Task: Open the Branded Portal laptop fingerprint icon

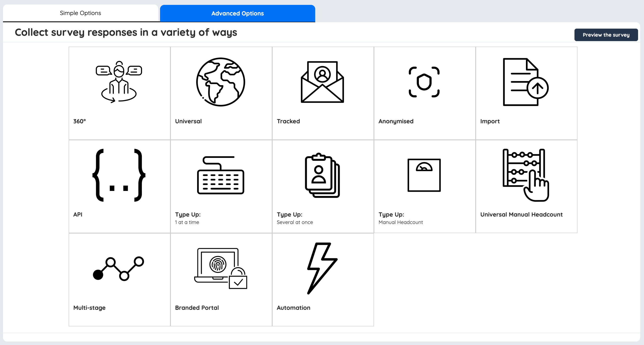Action: point(220,268)
